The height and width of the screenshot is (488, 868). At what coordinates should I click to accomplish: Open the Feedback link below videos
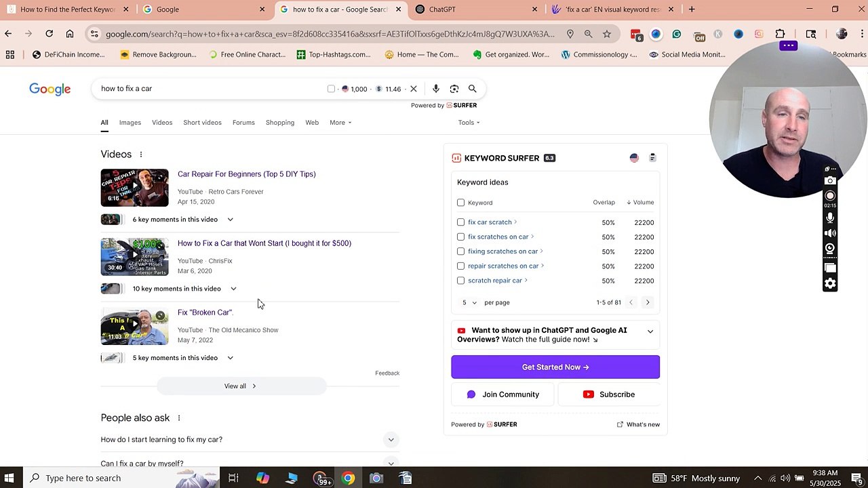point(387,373)
